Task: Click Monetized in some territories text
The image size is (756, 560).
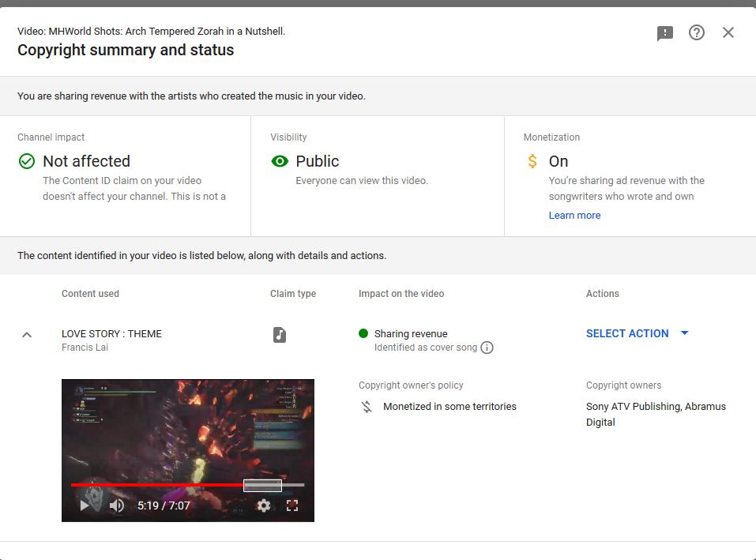Action: tap(449, 407)
